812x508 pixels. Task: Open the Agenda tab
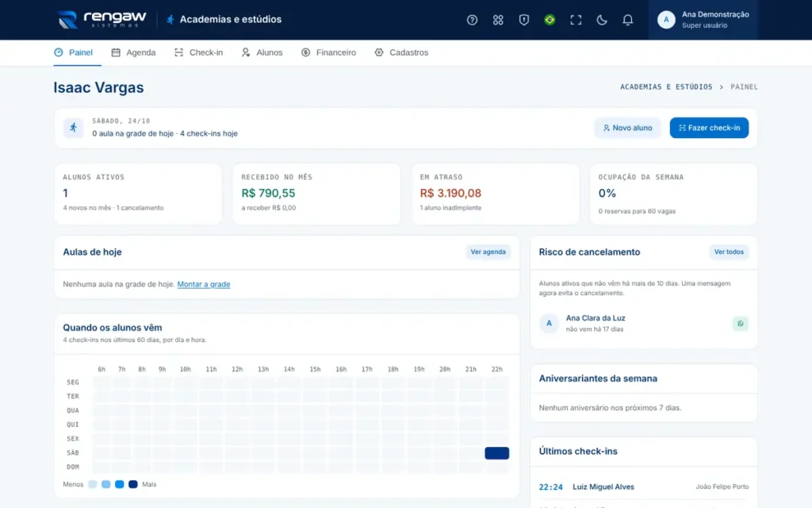click(133, 52)
